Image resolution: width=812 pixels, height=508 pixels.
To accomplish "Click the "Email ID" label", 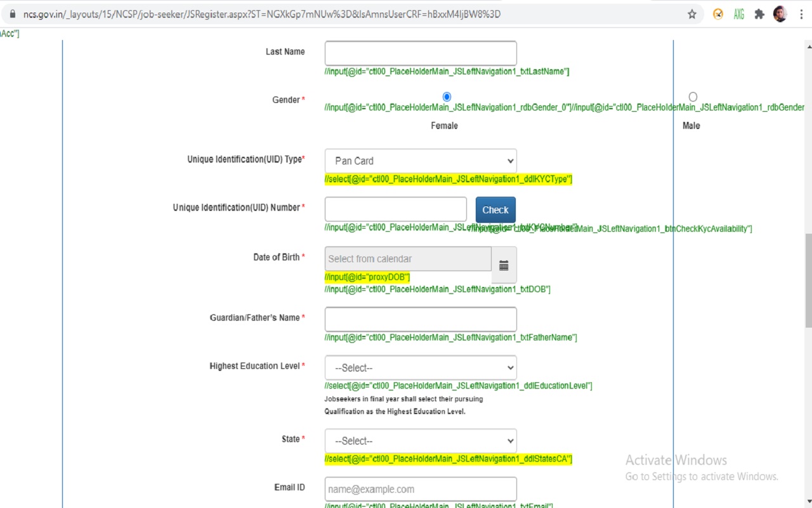I will click(x=289, y=487).
